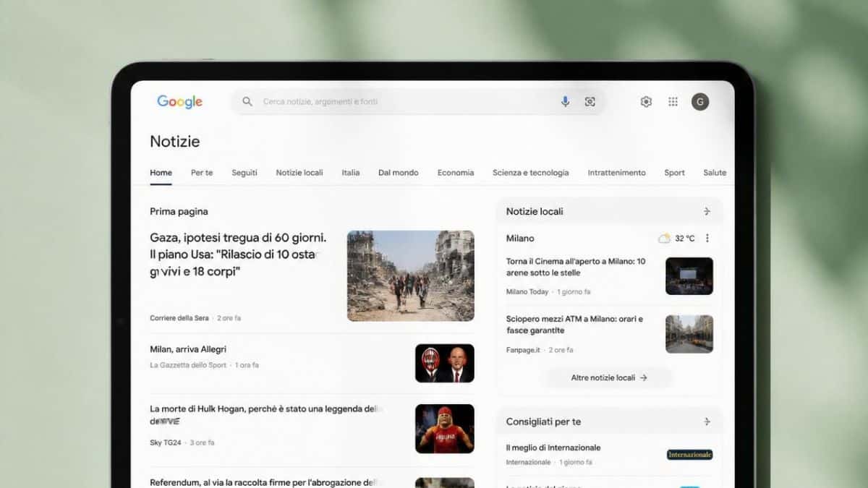Click the outdoor cinema thumbnail

point(689,276)
